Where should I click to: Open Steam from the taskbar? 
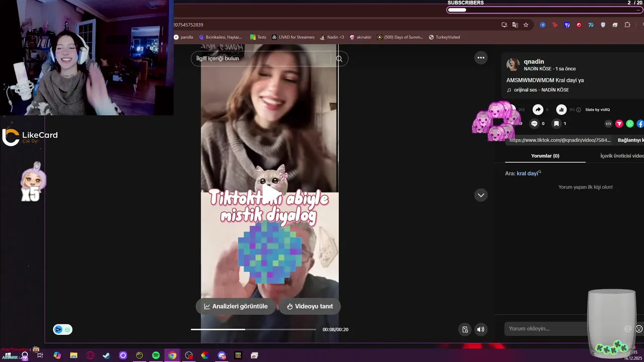(106, 355)
